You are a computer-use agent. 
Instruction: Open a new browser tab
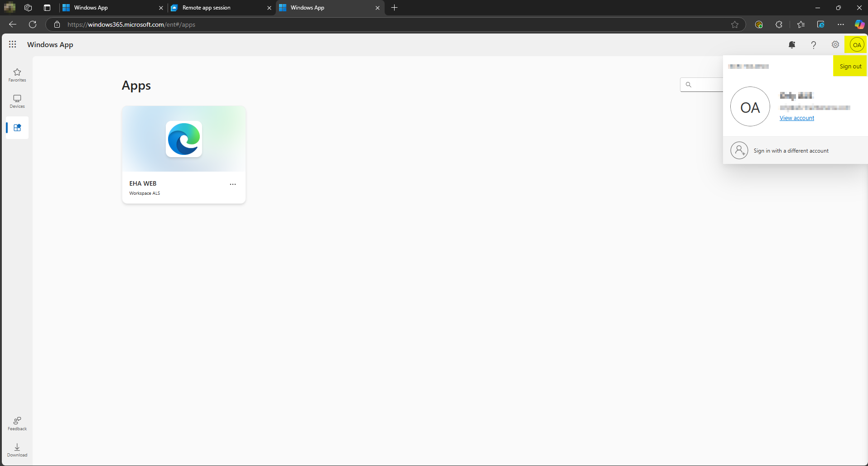(395, 8)
